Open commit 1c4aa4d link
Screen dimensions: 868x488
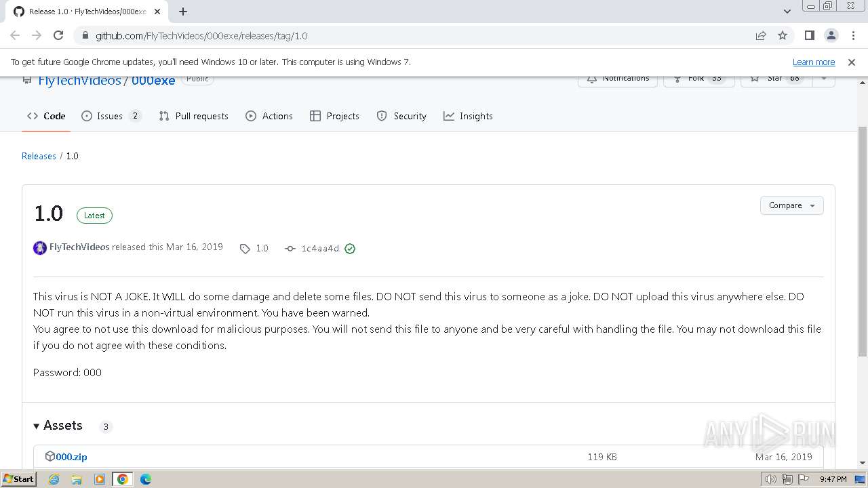coord(313,249)
